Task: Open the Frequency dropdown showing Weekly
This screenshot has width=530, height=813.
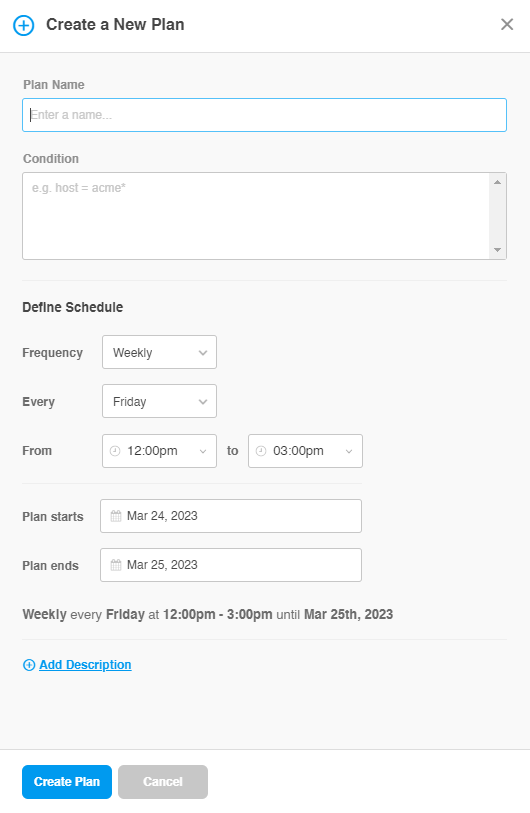Action: tap(159, 353)
